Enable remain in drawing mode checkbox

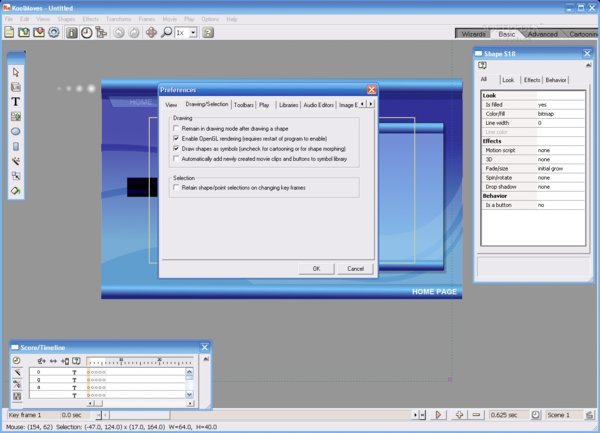(x=176, y=129)
